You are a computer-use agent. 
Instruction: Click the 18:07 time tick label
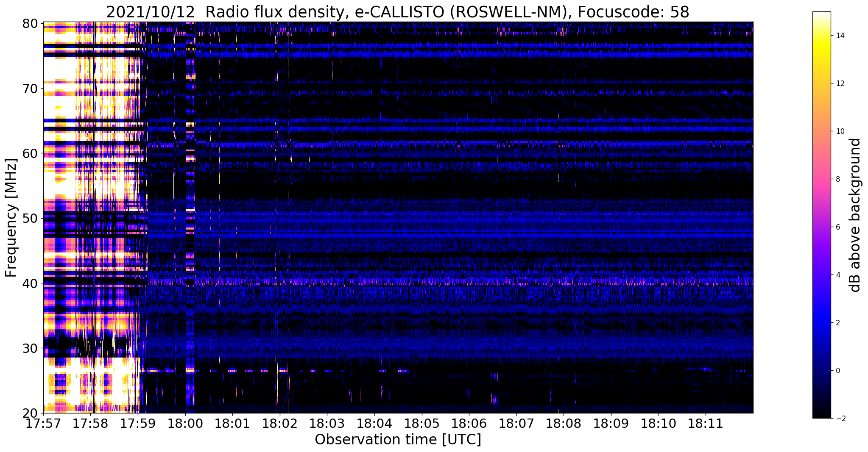click(x=516, y=423)
